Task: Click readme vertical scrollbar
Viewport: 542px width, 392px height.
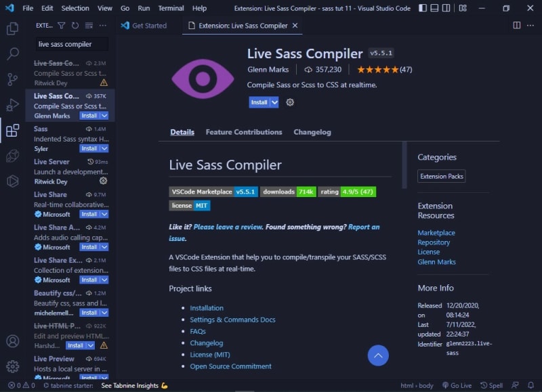Action: point(404,165)
